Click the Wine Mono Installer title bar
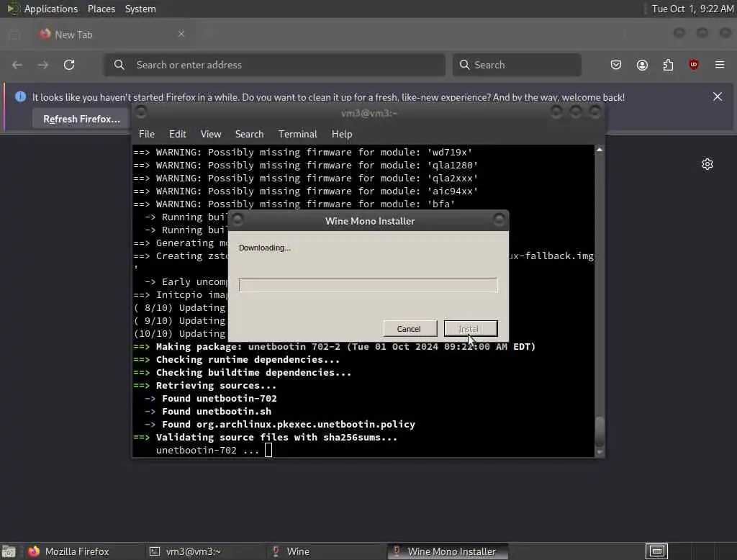The width and height of the screenshot is (737, 560). [369, 221]
